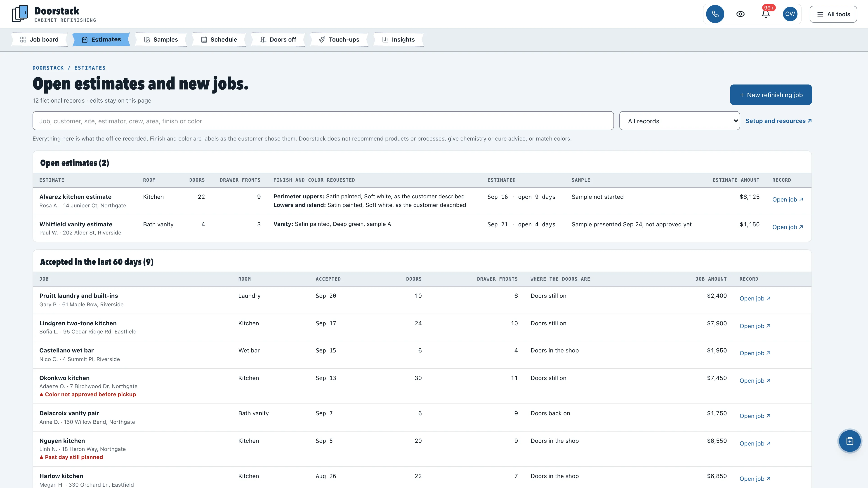The width and height of the screenshot is (868, 488).
Task: Click the floating clipboard add button
Action: 849,441
